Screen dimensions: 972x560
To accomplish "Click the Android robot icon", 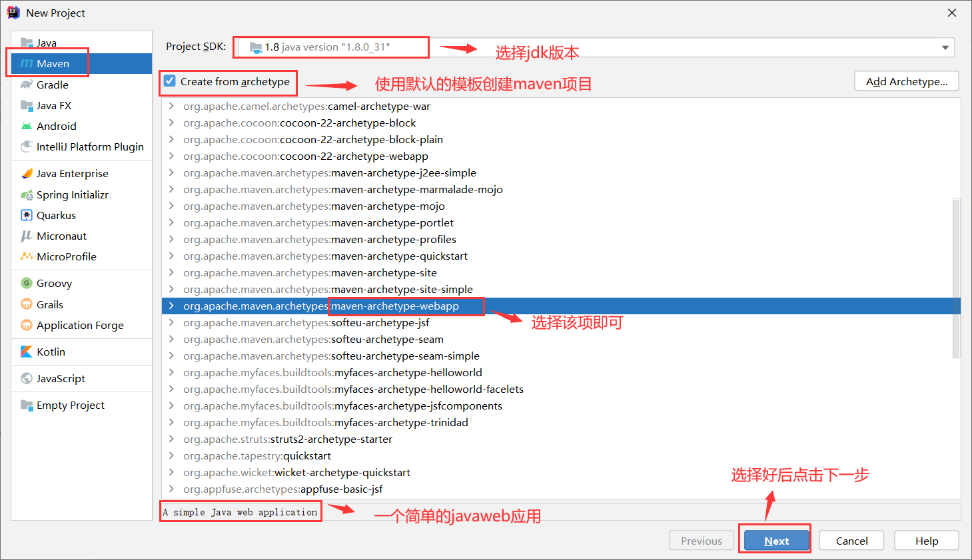I will 27,126.
